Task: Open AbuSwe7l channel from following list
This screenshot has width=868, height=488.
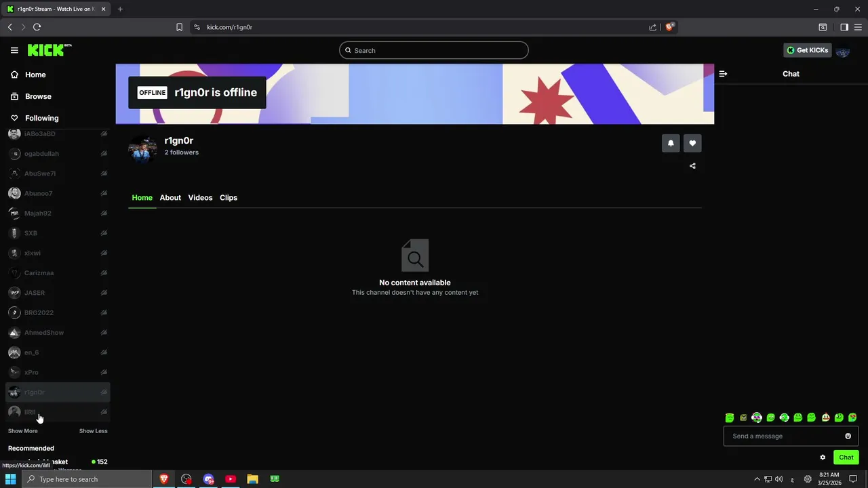Action: tap(58, 174)
